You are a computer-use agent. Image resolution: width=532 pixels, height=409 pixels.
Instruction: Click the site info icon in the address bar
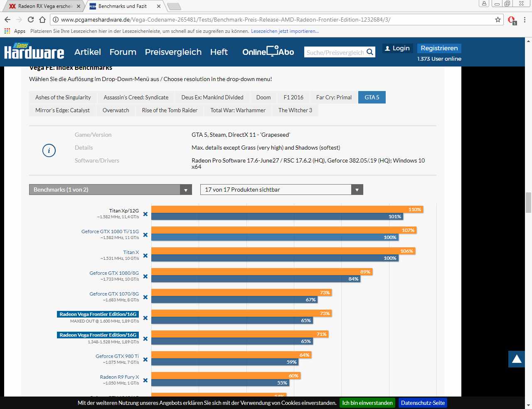click(56, 20)
